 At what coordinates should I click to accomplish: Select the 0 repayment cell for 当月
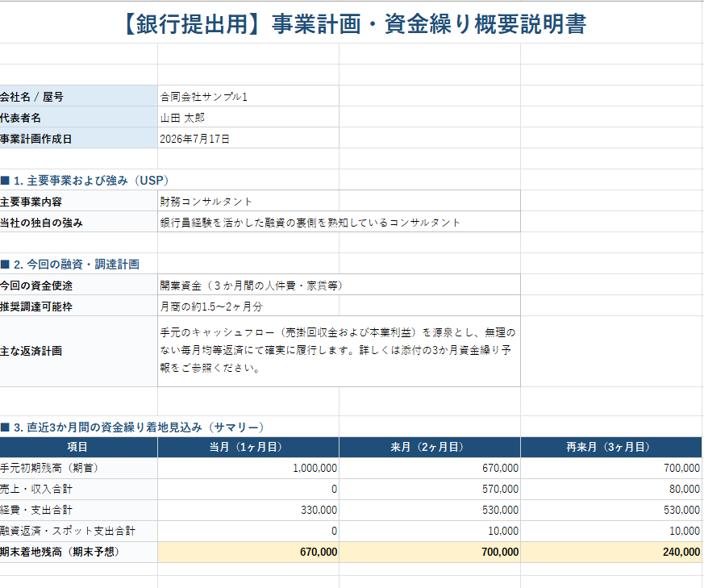[248, 531]
